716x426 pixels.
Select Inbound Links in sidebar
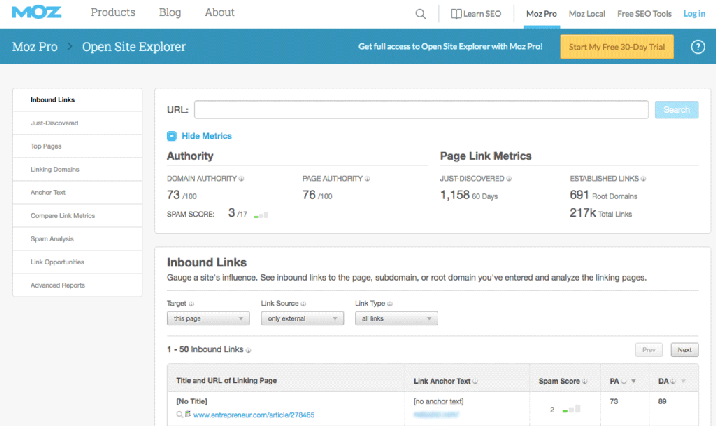point(78,100)
